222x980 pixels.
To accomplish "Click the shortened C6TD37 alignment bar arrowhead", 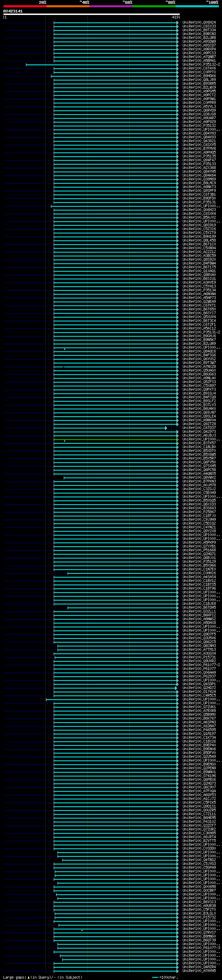I will (x=166, y=428).
